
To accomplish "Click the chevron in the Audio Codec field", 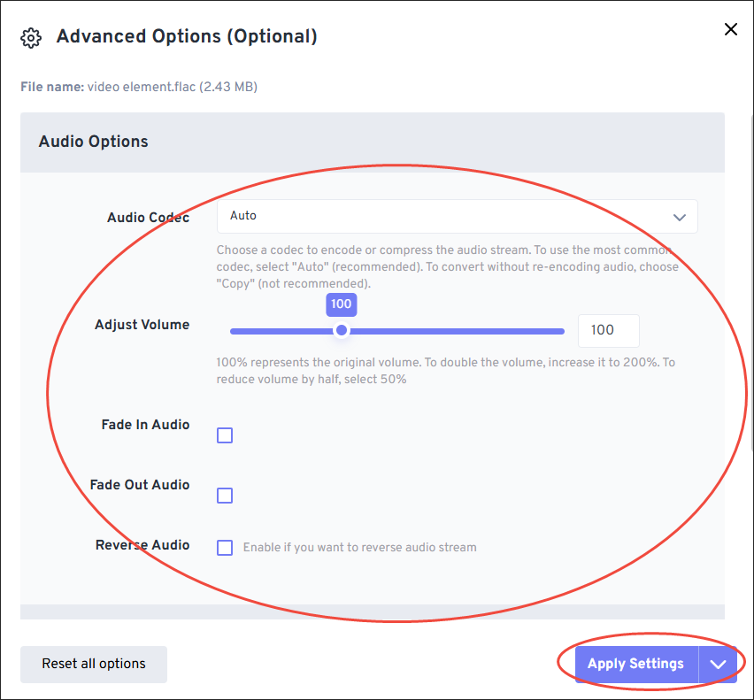I will click(x=680, y=216).
